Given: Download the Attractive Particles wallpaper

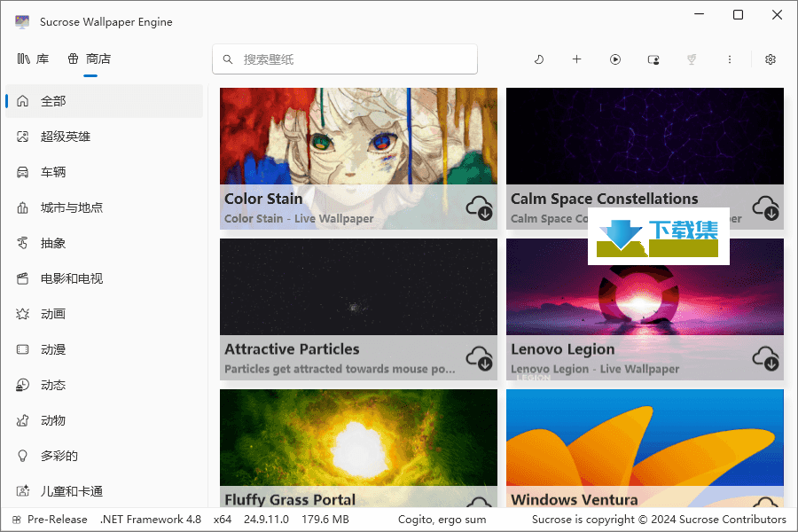Looking at the screenshot, I should click(x=480, y=358).
